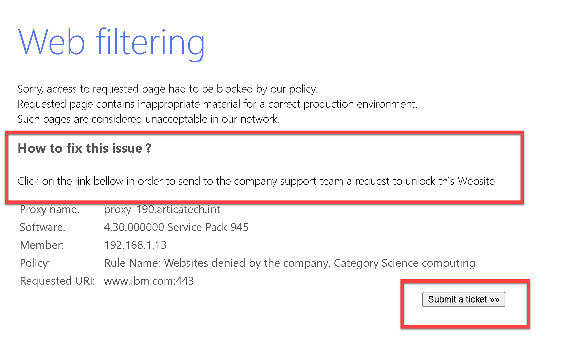588x364 pixels.
Task: Click the 'How to fix this issue ?' heading
Action: [85, 148]
